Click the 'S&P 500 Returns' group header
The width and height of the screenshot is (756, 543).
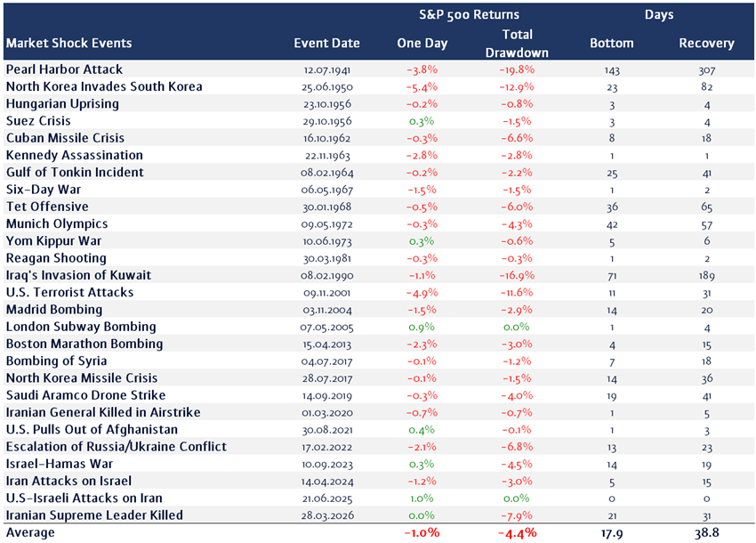[x=469, y=14]
